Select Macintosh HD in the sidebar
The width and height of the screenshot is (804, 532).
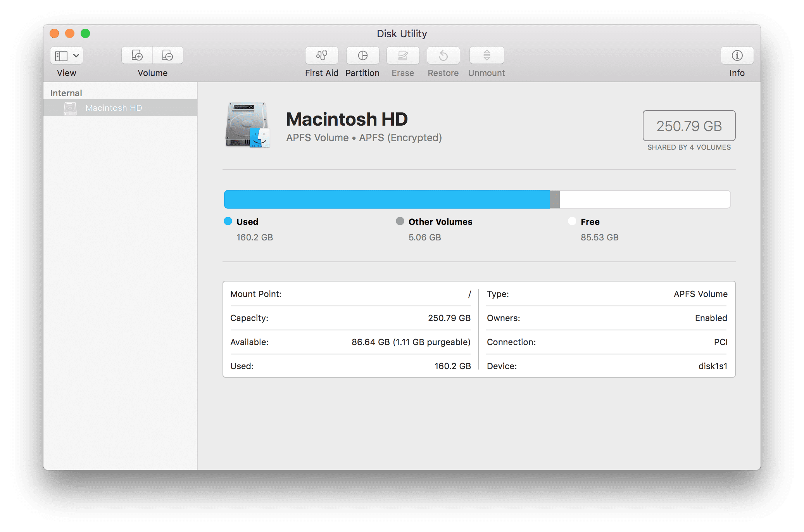point(120,108)
